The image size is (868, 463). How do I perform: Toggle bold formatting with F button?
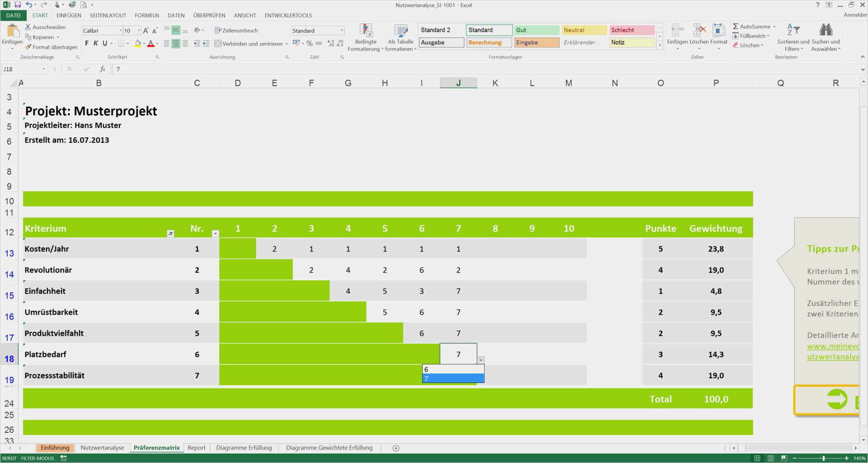[x=87, y=43]
